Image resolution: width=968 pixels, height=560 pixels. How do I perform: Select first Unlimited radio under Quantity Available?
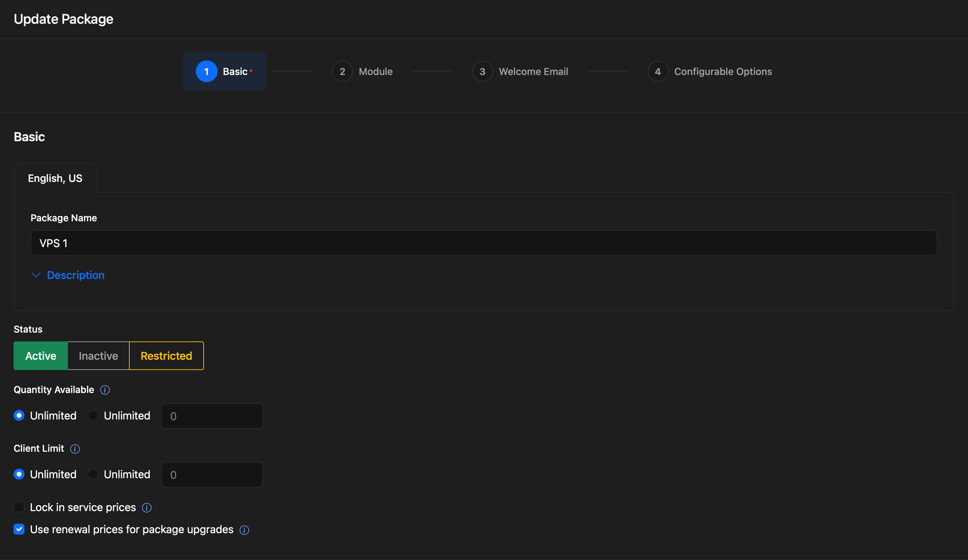(x=19, y=415)
